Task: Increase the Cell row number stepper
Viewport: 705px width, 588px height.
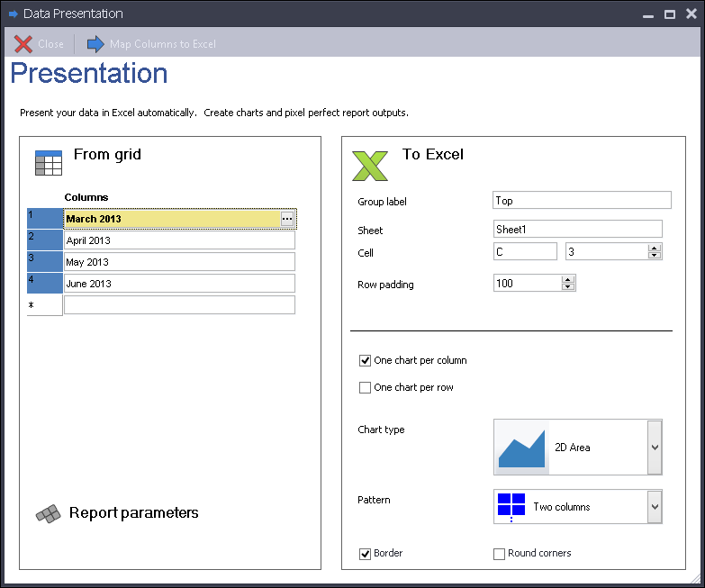Action: pyautogui.click(x=655, y=249)
